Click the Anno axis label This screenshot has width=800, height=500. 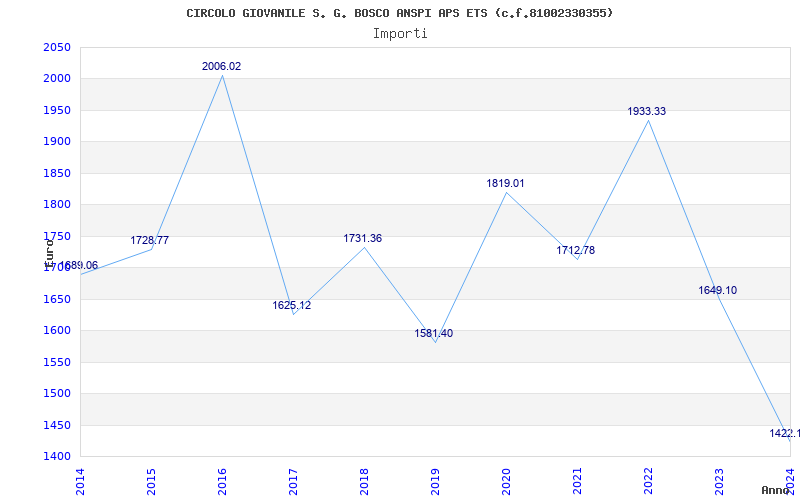point(775,490)
